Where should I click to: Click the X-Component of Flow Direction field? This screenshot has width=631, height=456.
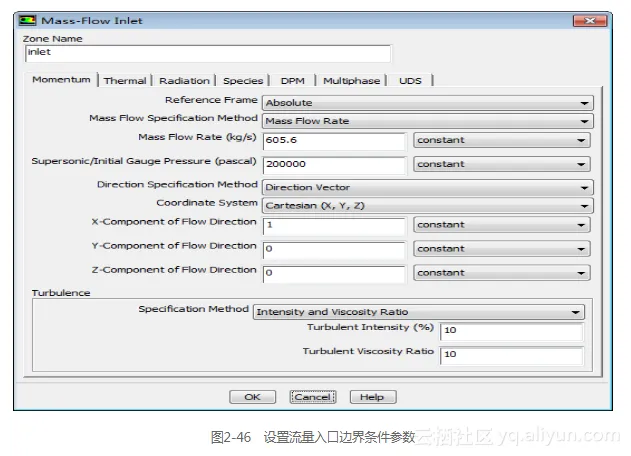point(334,225)
